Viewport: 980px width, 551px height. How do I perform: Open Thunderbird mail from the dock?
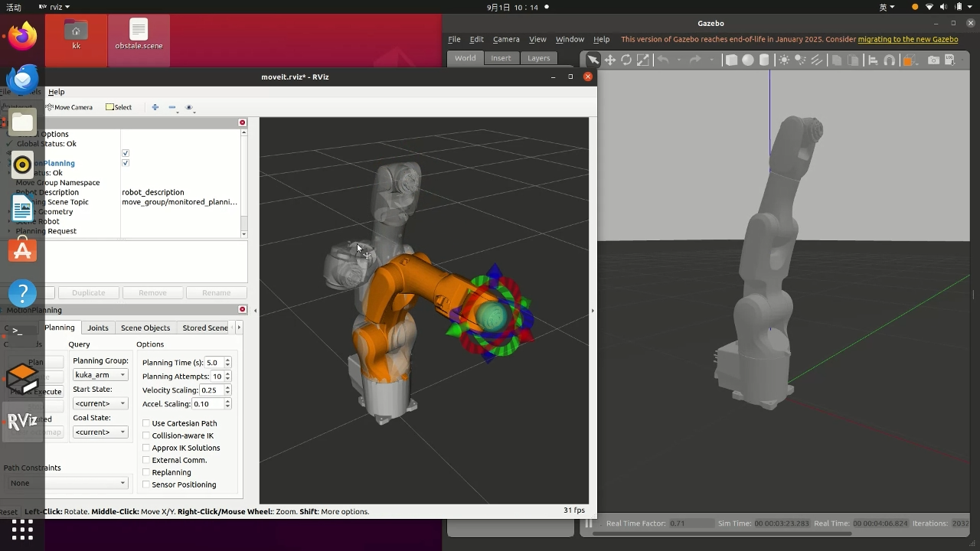point(22,79)
